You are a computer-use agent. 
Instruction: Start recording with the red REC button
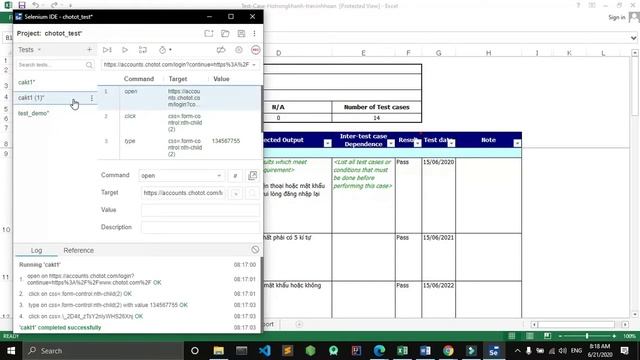(256, 50)
